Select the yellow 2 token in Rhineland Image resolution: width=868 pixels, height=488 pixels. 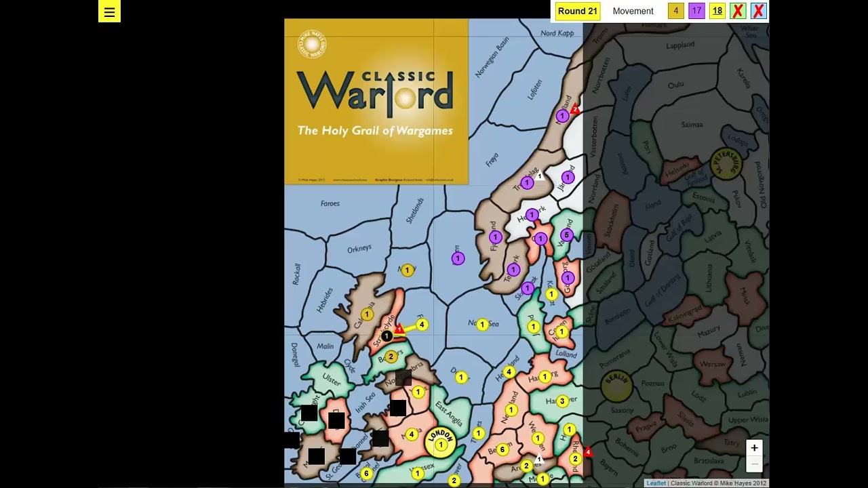click(574, 459)
